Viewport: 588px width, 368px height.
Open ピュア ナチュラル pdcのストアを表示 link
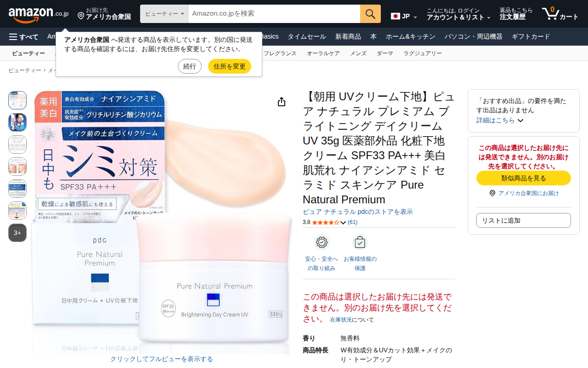pos(358,212)
